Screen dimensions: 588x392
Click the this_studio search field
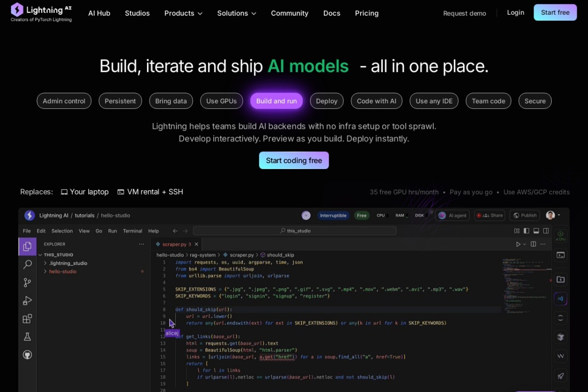pyautogui.click(x=294, y=231)
